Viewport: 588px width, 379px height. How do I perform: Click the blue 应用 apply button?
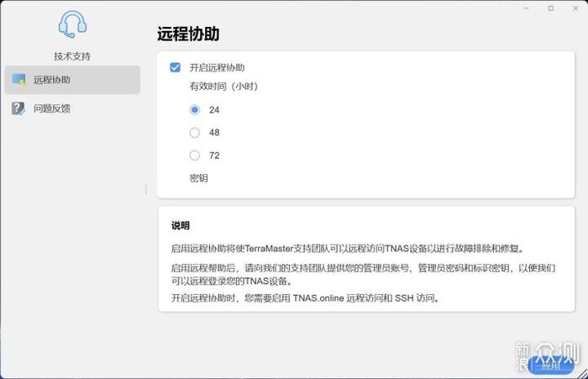tap(550, 365)
